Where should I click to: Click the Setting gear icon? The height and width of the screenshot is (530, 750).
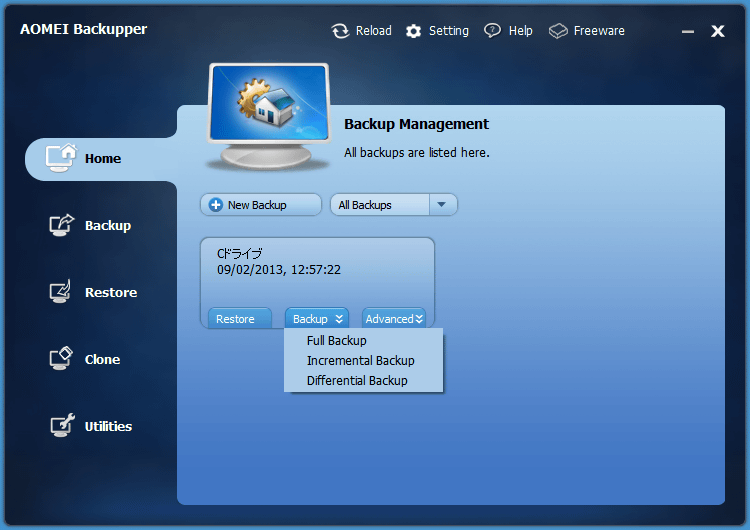pos(413,31)
